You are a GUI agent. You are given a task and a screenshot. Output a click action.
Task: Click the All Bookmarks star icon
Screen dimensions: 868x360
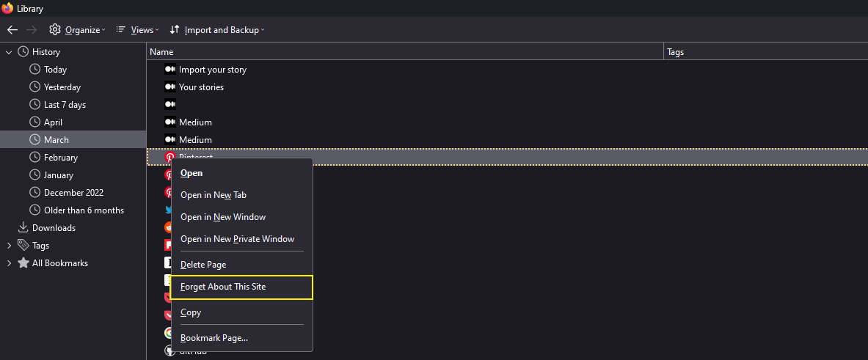click(23, 263)
